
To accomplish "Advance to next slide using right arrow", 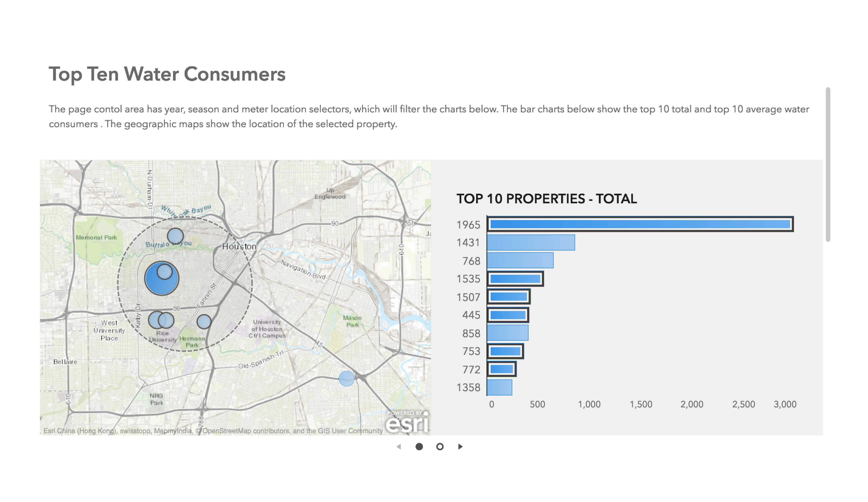I will coord(461,447).
